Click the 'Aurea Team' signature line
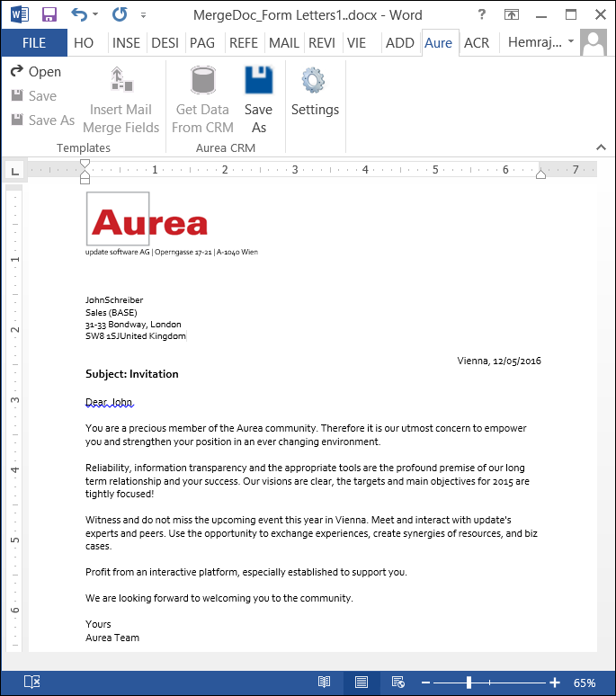The width and height of the screenshot is (616, 696). coord(112,638)
